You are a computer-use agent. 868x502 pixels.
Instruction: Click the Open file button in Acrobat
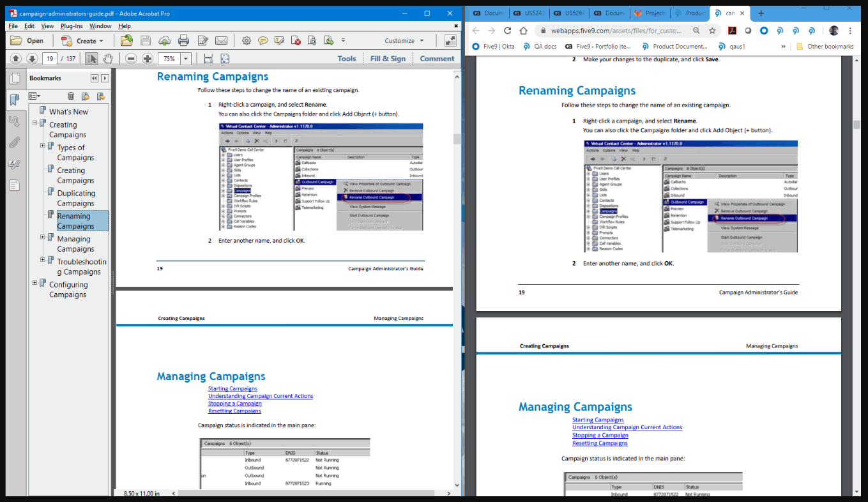(27, 41)
